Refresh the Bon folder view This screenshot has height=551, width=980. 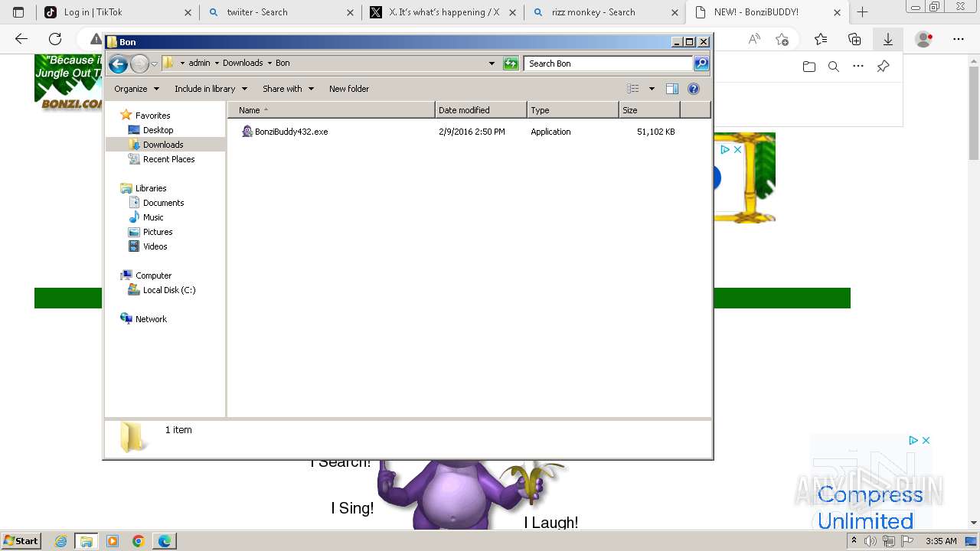click(x=511, y=64)
